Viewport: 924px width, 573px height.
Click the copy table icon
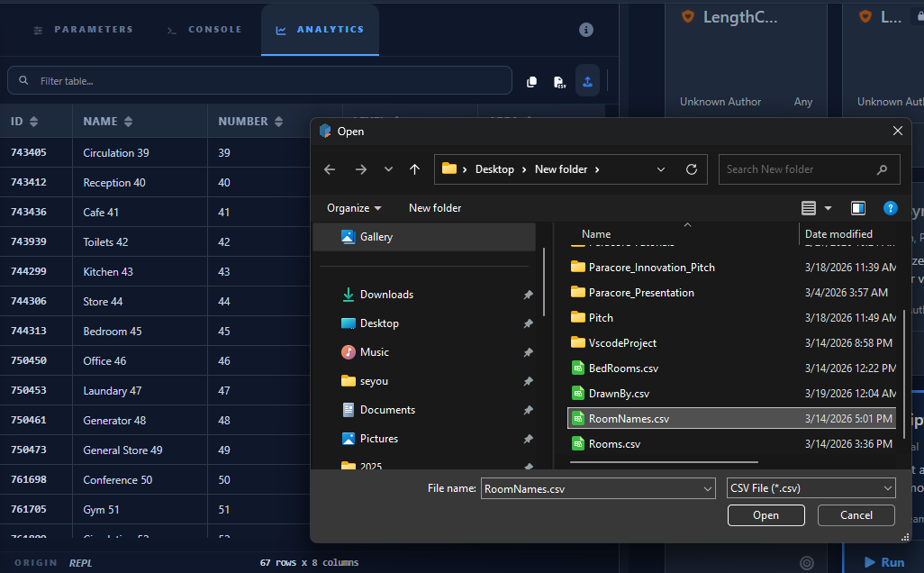(x=531, y=81)
